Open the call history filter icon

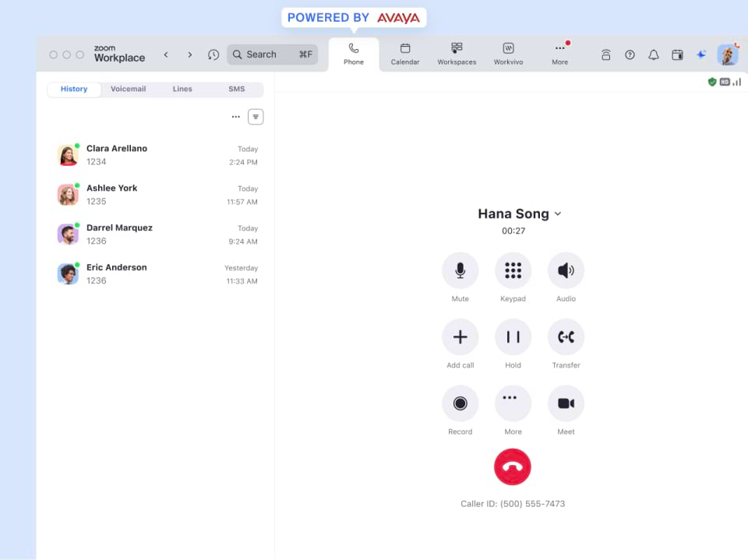[x=256, y=117]
